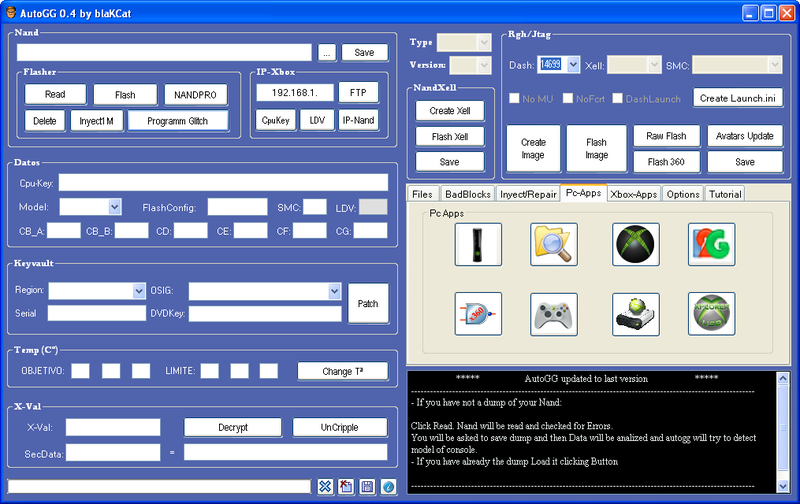Click the Nand browse '...' button
The height and width of the screenshot is (504, 800).
pos(327,53)
